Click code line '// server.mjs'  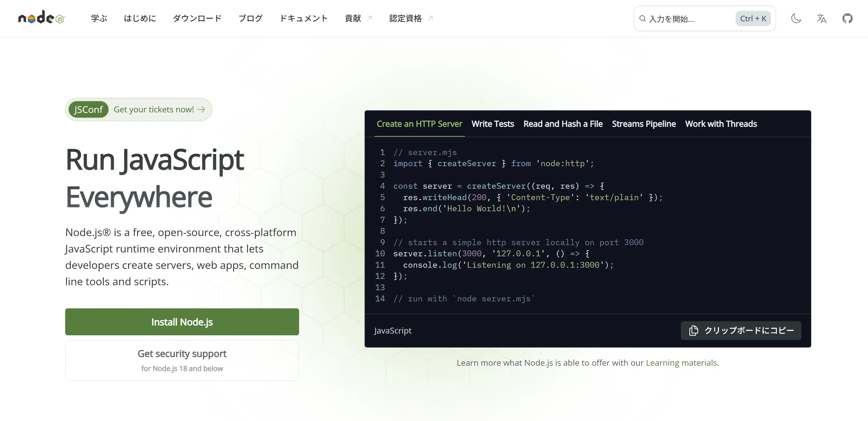(x=425, y=152)
